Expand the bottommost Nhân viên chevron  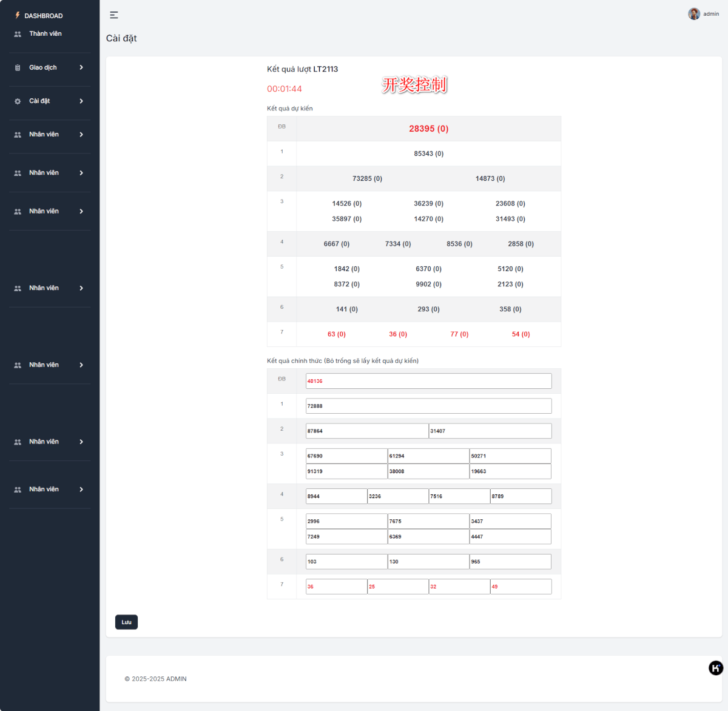coord(81,490)
